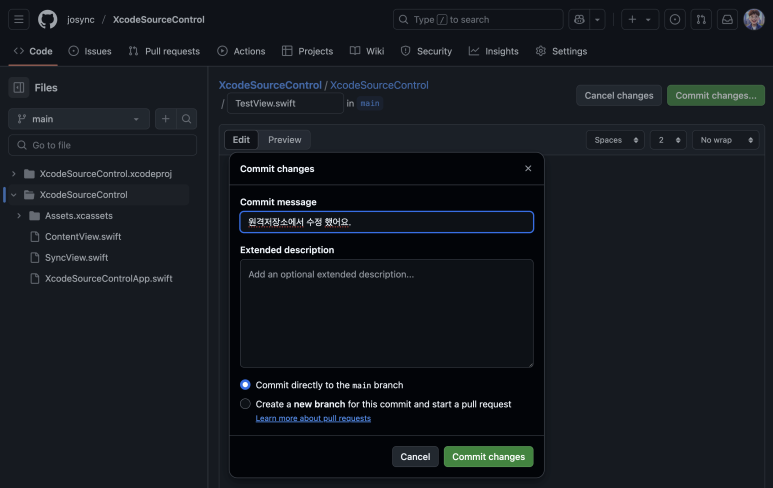Click the main branch label in path
773x488 pixels.
(370, 104)
